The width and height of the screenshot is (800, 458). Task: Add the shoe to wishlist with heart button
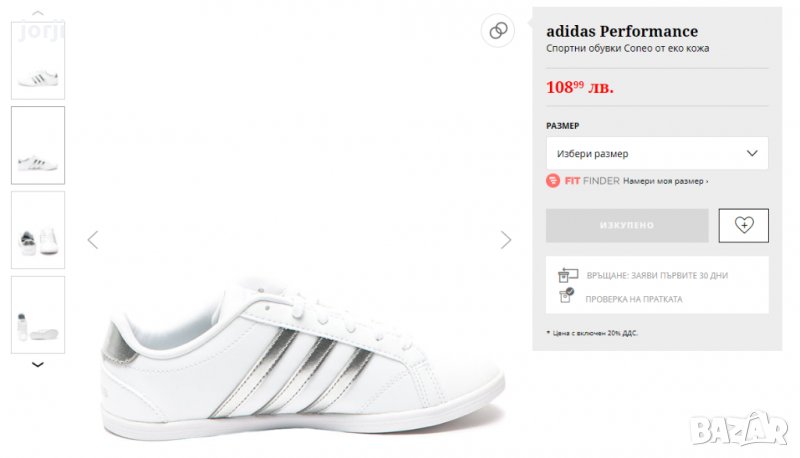743,225
